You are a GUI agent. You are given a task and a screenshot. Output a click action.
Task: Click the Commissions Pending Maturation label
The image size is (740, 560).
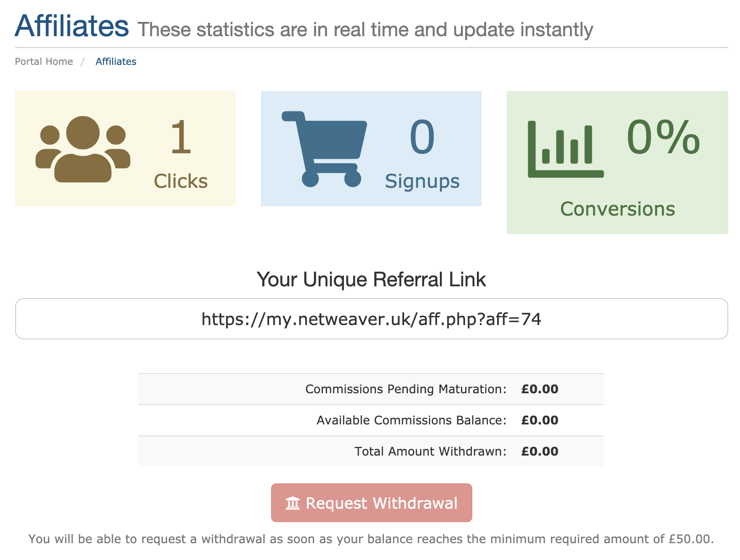click(x=406, y=389)
